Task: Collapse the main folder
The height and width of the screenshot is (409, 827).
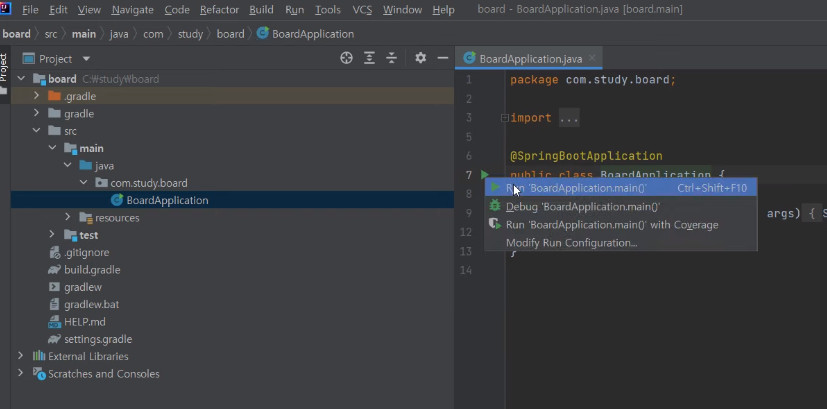Action: click(x=52, y=148)
